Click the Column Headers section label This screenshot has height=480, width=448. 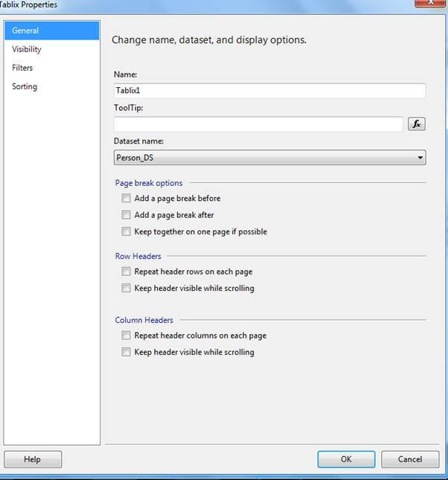coord(144,320)
